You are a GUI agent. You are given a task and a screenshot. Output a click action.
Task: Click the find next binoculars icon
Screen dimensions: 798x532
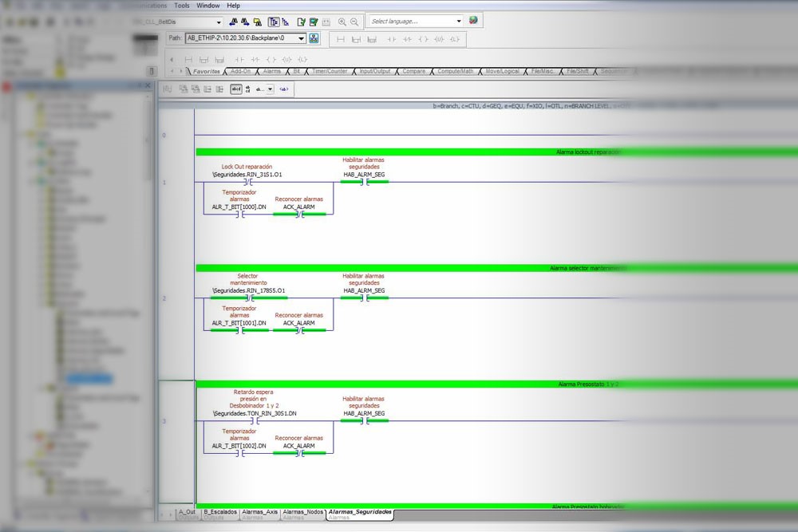[246, 22]
